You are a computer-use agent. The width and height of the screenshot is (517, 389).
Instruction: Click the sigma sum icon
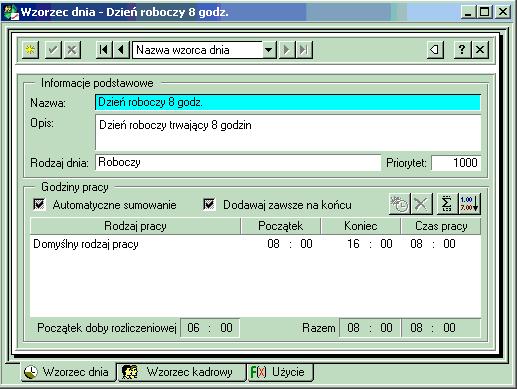pos(447,204)
